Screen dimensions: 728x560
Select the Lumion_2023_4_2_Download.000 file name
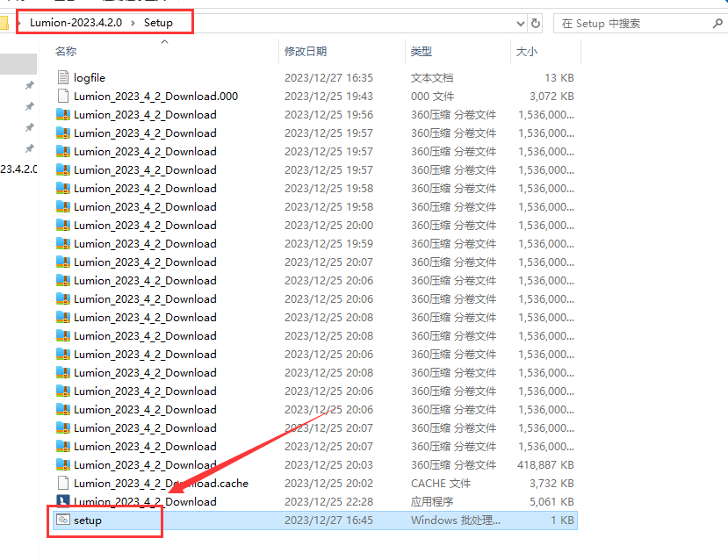coord(155,96)
